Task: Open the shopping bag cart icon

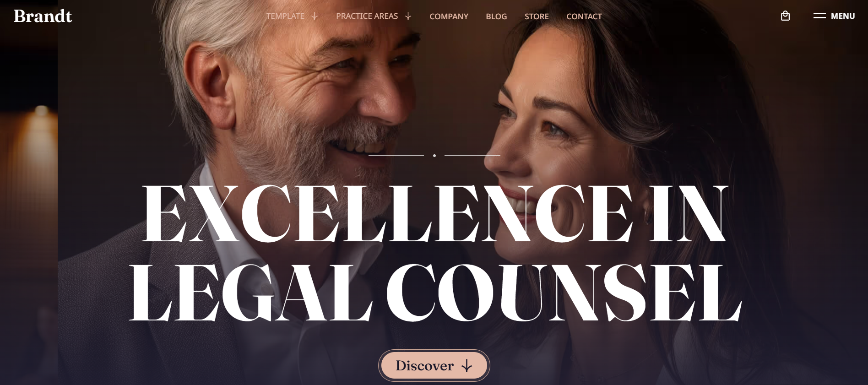Action: tap(785, 16)
